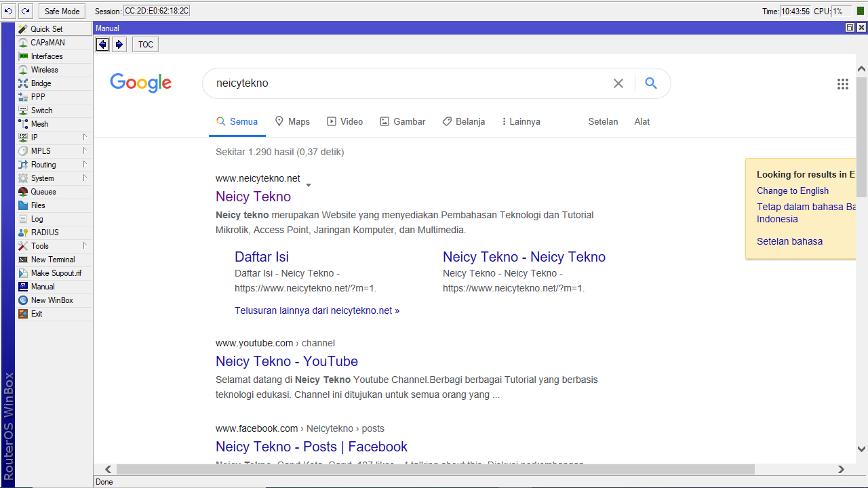Open the PPP menu
This screenshot has width=868, height=488.
(54, 97)
